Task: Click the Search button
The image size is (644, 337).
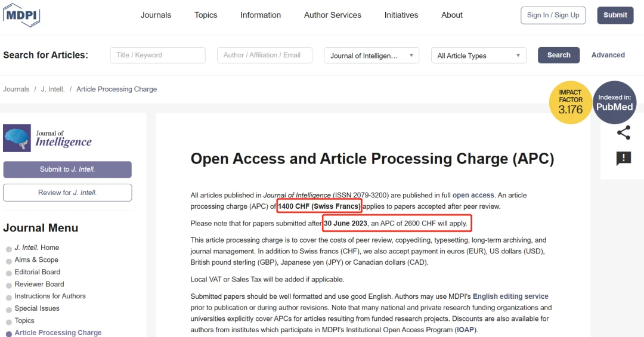Action: 559,55
